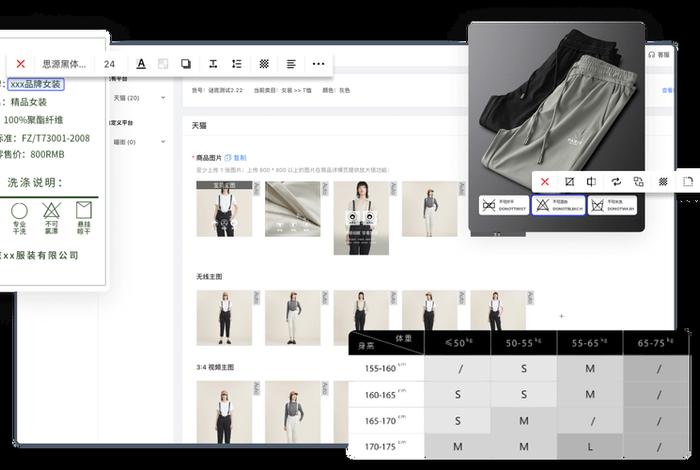Image resolution: width=700 pixels, height=470 pixels.
Task: Close the image editing toolbar with red X
Action: tap(545, 182)
